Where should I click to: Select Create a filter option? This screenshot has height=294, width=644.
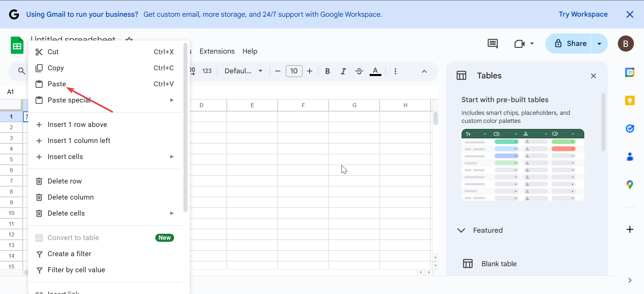click(105, 254)
